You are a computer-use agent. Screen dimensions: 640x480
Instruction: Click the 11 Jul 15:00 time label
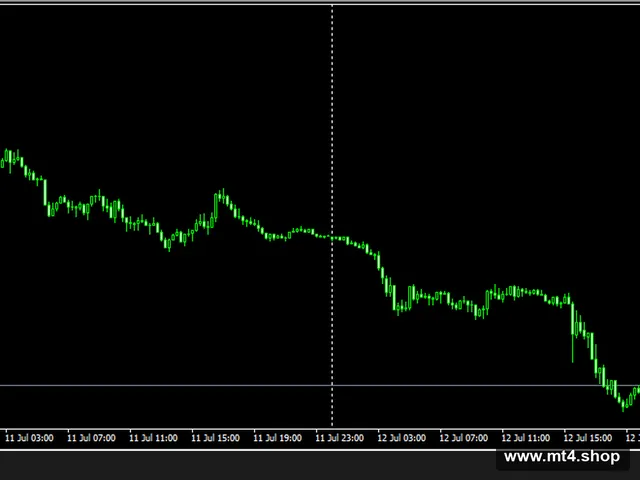(x=215, y=438)
